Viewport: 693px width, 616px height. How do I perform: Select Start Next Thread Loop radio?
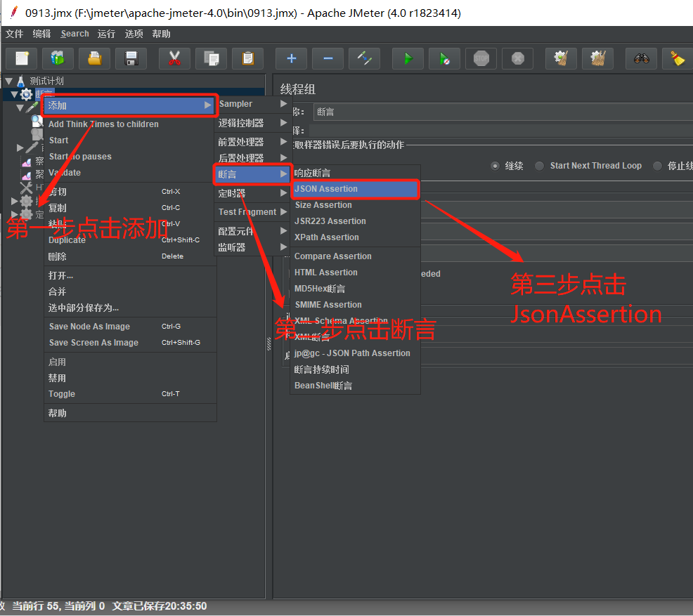(x=539, y=166)
